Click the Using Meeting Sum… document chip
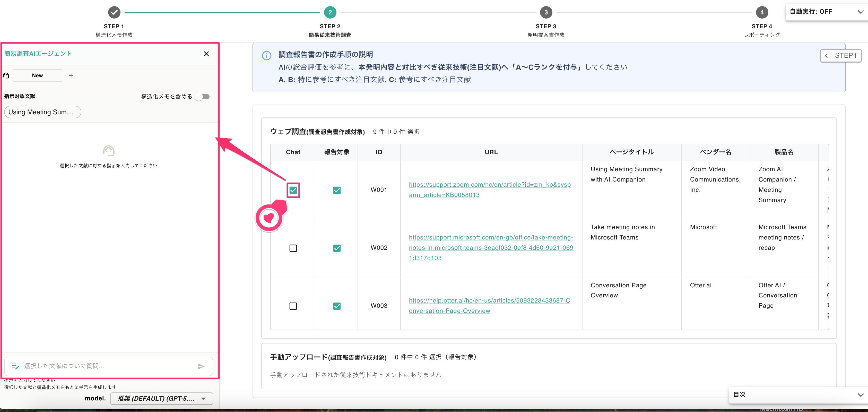The width and height of the screenshot is (868, 412). [42, 112]
